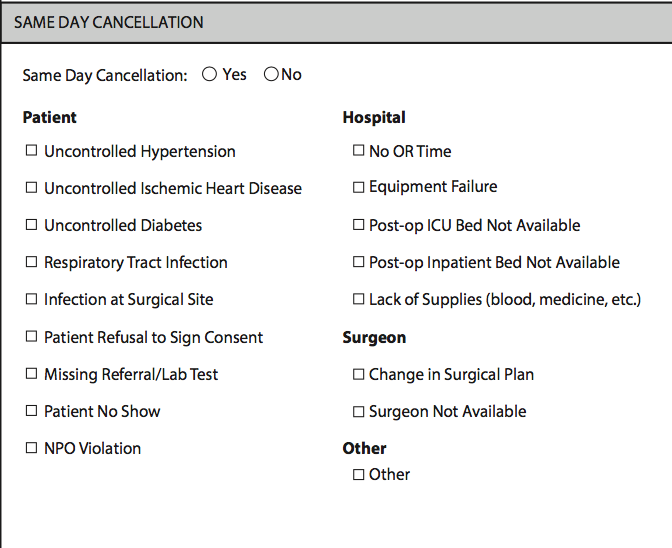Screen dimensions: 672x548
Task: Check the Other reason checkbox
Action: [358, 474]
